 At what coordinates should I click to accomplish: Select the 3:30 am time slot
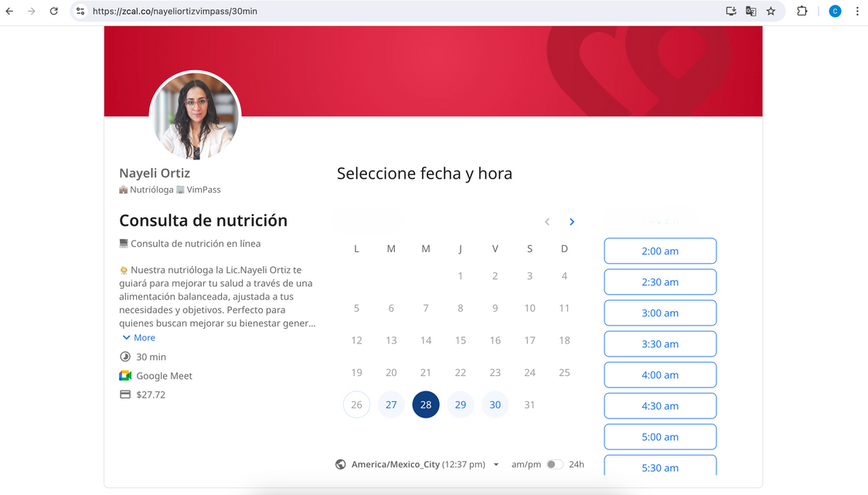tap(660, 344)
